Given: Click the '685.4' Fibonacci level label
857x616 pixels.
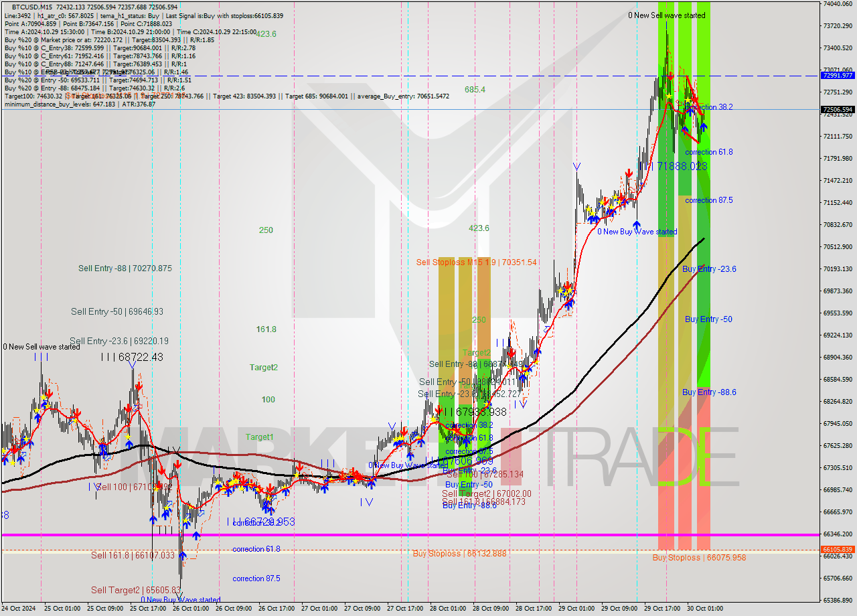Looking at the screenshot, I should tap(475, 90).
